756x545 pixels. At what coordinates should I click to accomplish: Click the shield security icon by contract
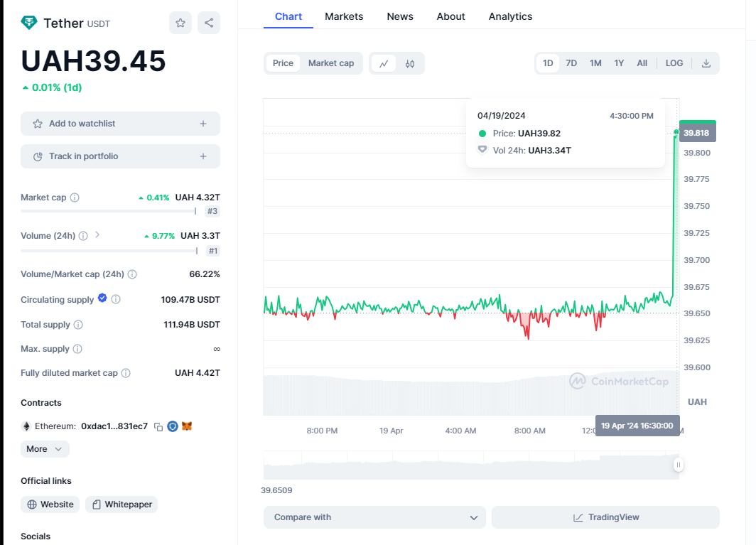click(173, 426)
